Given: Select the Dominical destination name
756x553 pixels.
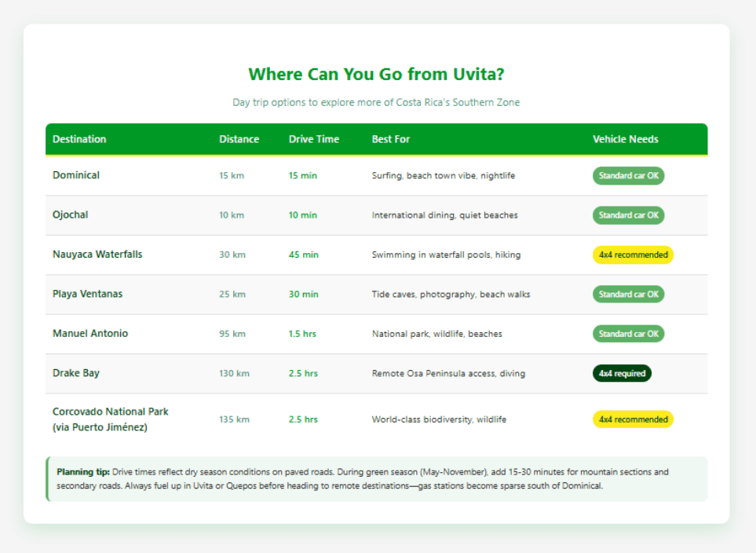Looking at the screenshot, I should [x=76, y=175].
